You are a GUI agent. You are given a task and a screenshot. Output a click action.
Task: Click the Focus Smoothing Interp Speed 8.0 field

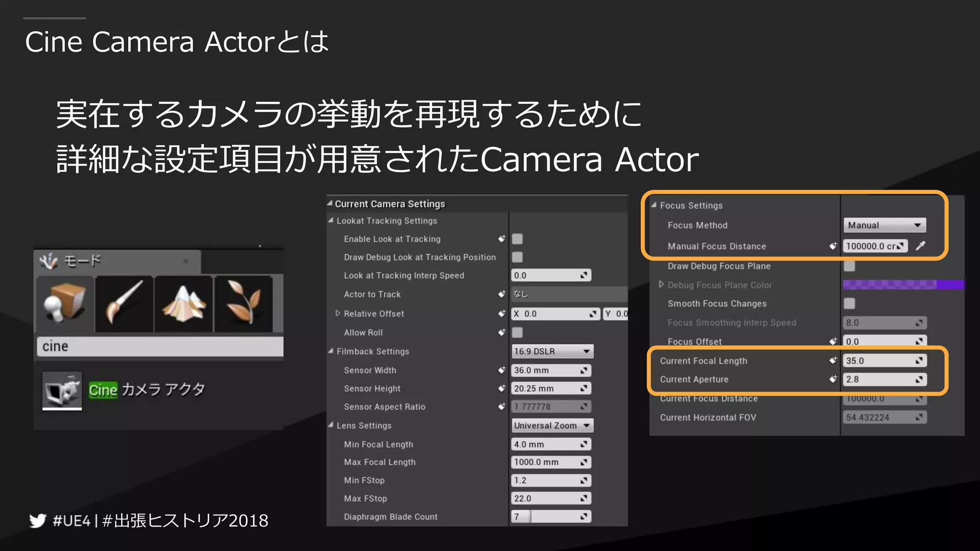(885, 323)
